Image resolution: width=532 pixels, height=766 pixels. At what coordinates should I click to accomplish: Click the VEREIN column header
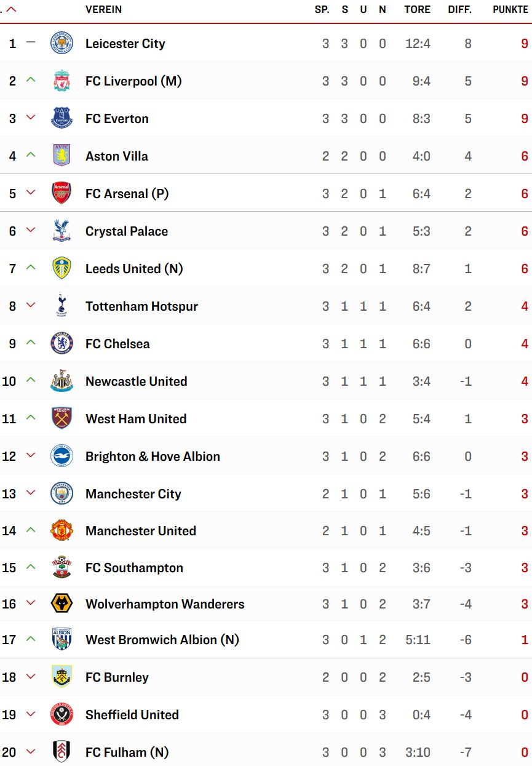(x=103, y=9)
